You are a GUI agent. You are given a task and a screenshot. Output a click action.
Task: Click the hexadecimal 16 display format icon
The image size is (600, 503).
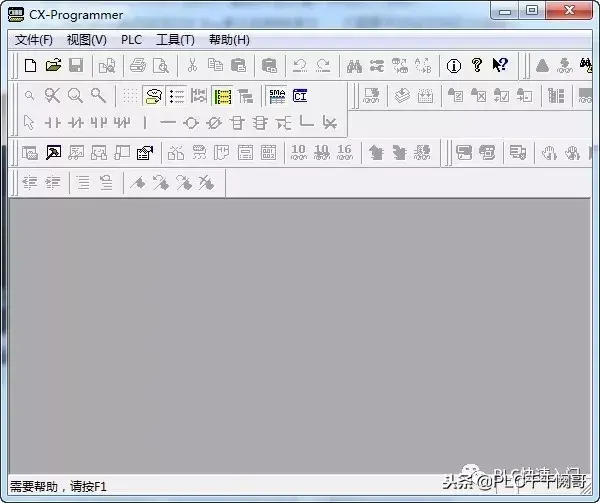tap(344, 152)
